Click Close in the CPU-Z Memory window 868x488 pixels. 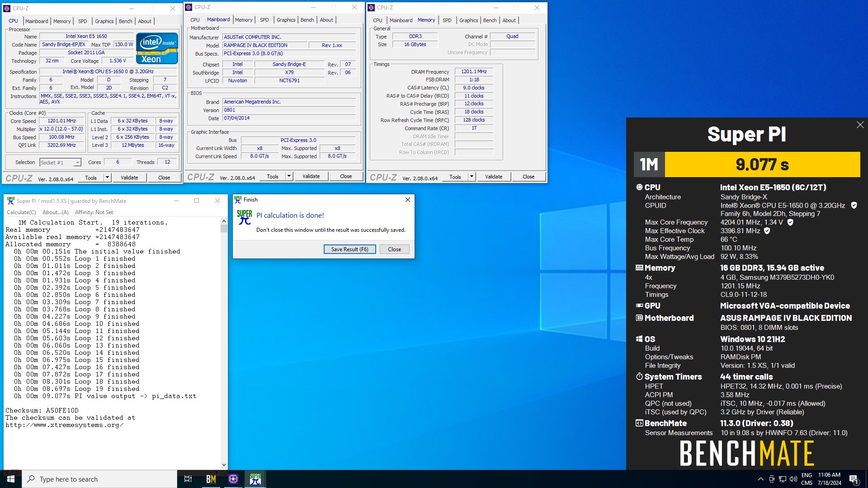(528, 177)
